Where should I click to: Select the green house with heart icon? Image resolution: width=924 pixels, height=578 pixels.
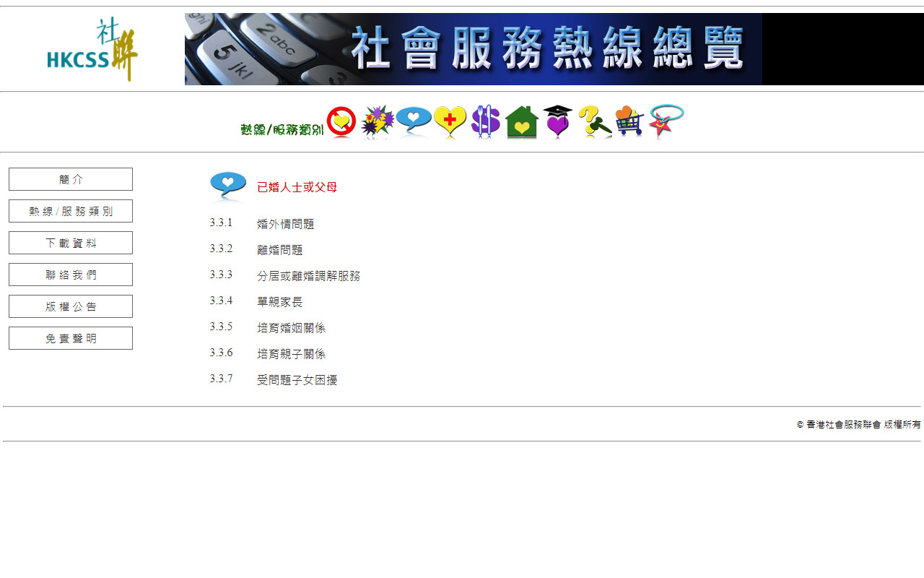[522, 122]
